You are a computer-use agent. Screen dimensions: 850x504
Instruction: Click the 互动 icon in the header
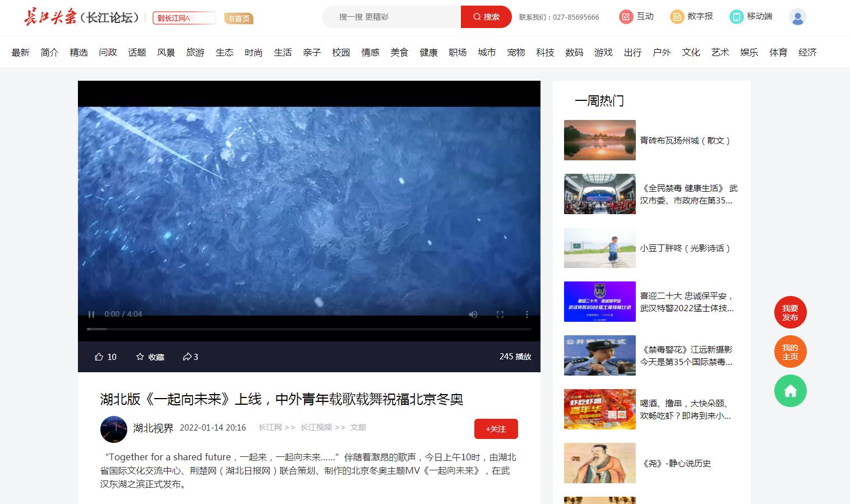626,17
